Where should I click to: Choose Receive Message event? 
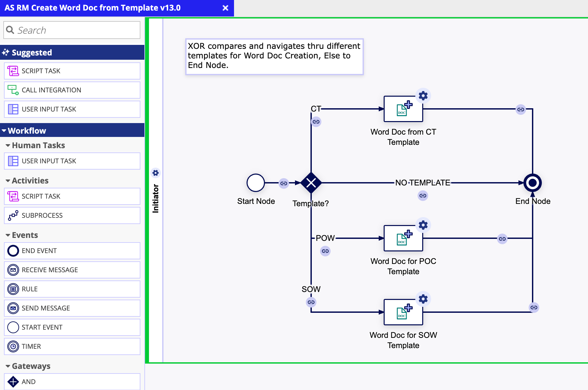click(72, 270)
